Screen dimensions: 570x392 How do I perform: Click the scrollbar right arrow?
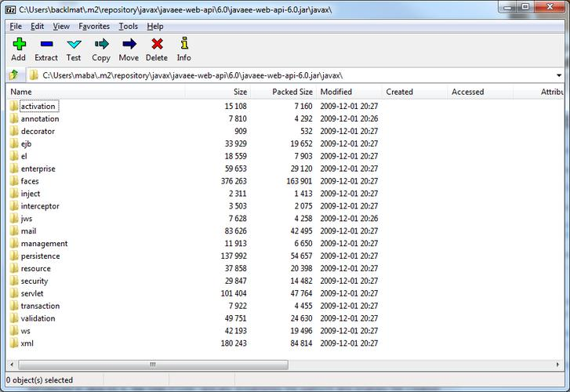coord(558,364)
